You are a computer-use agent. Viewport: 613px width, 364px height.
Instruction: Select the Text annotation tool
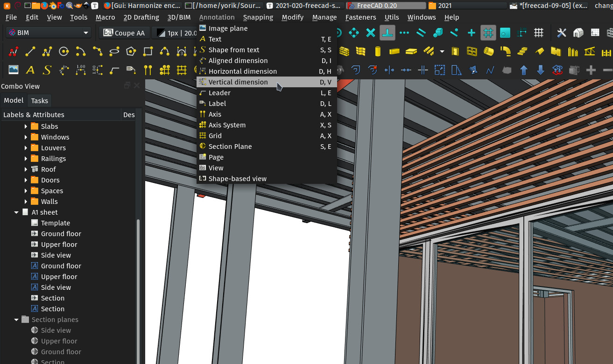30,70
